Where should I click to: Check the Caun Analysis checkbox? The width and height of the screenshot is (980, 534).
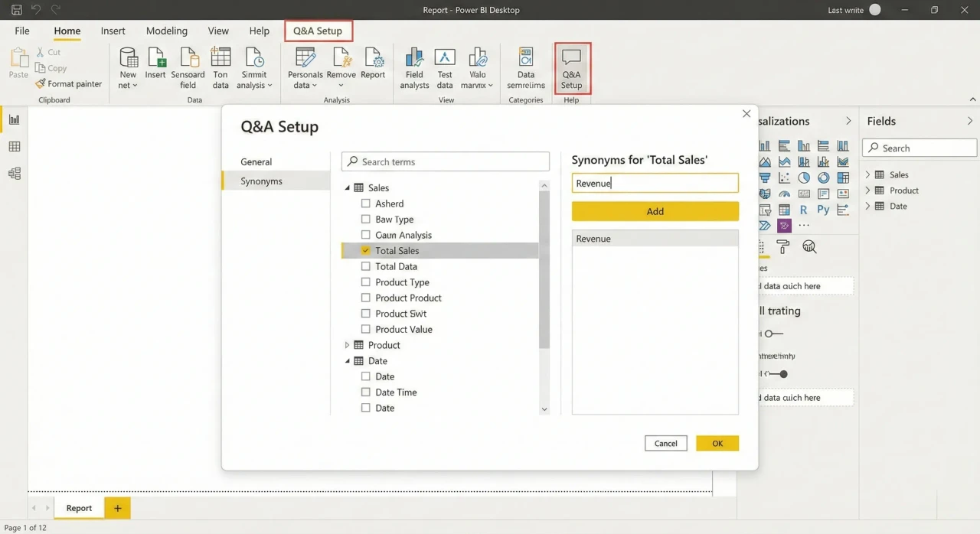tap(366, 235)
